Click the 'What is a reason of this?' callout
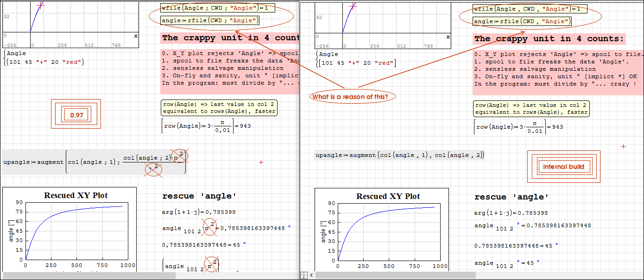The image size is (644, 280). (347, 97)
